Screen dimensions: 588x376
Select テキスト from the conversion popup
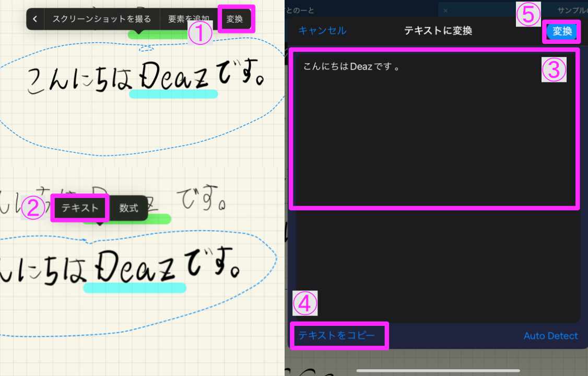coord(79,207)
